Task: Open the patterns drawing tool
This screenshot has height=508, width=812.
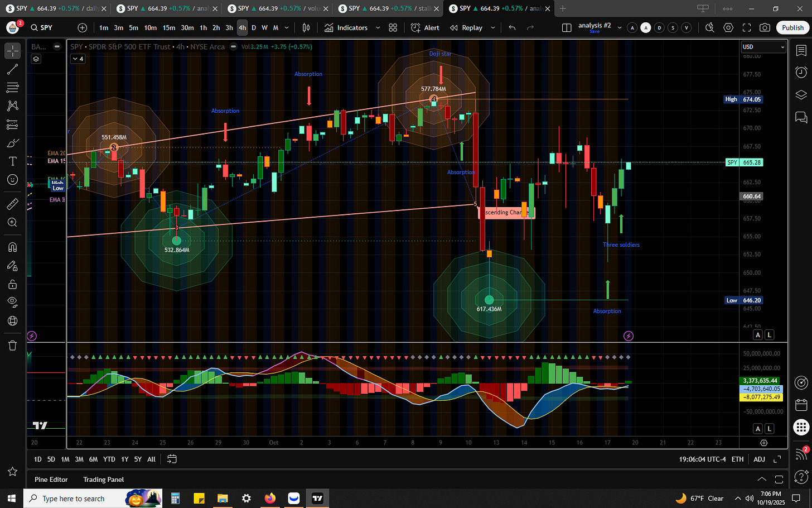Action: 12,106
